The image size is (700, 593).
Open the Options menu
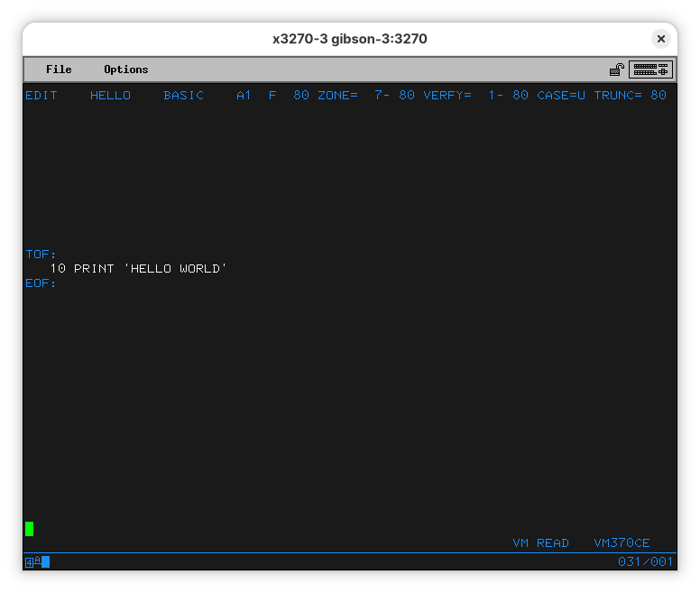click(x=125, y=69)
